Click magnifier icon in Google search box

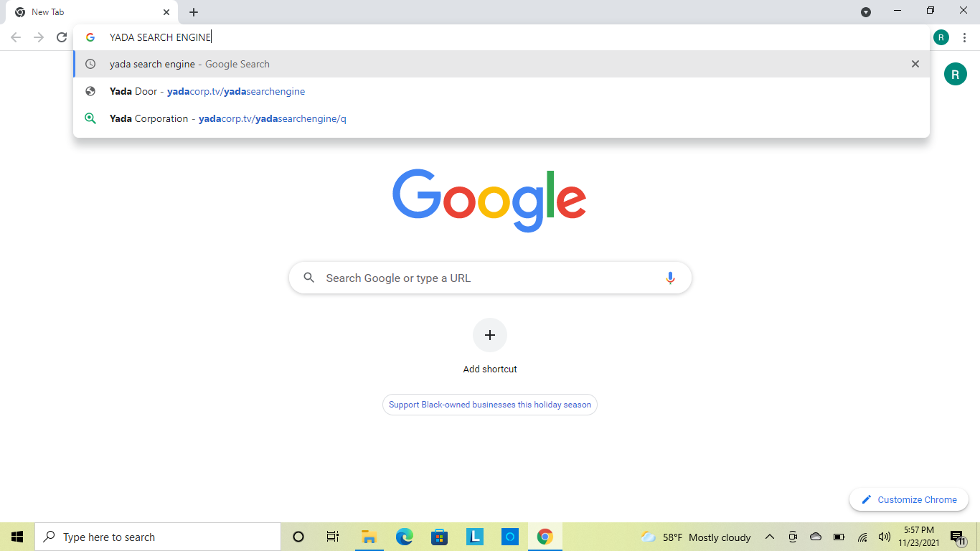click(308, 278)
